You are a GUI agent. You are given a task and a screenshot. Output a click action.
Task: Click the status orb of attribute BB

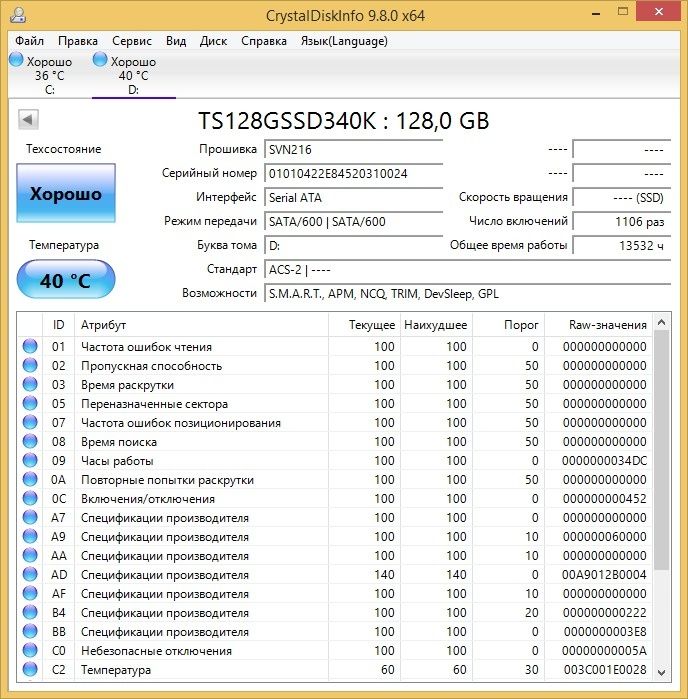(30, 632)
